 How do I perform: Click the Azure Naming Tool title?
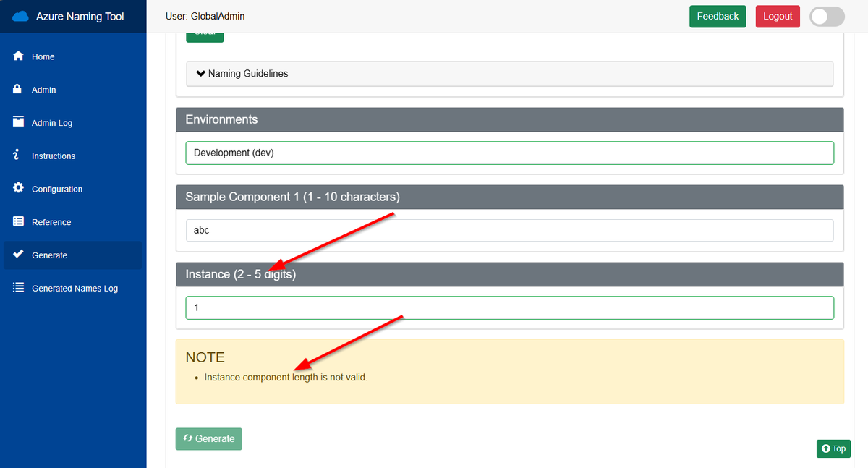(x=80, y=17)
